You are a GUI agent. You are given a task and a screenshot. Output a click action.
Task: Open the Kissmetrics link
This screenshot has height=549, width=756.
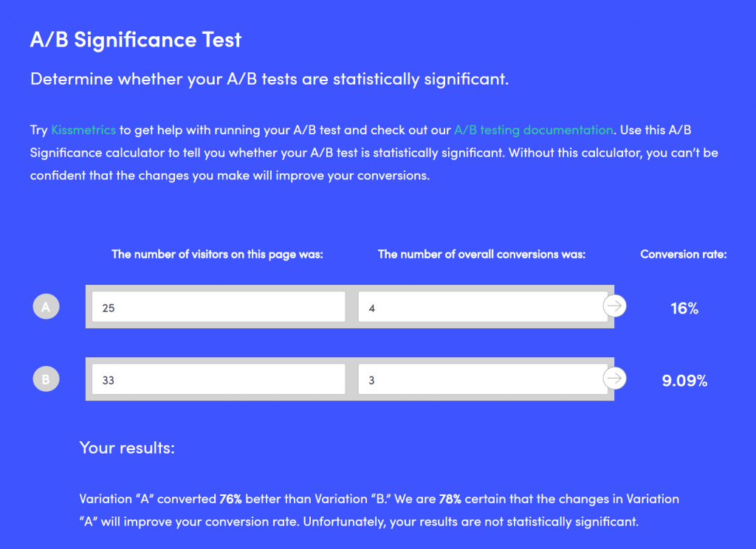click(83, 130)
